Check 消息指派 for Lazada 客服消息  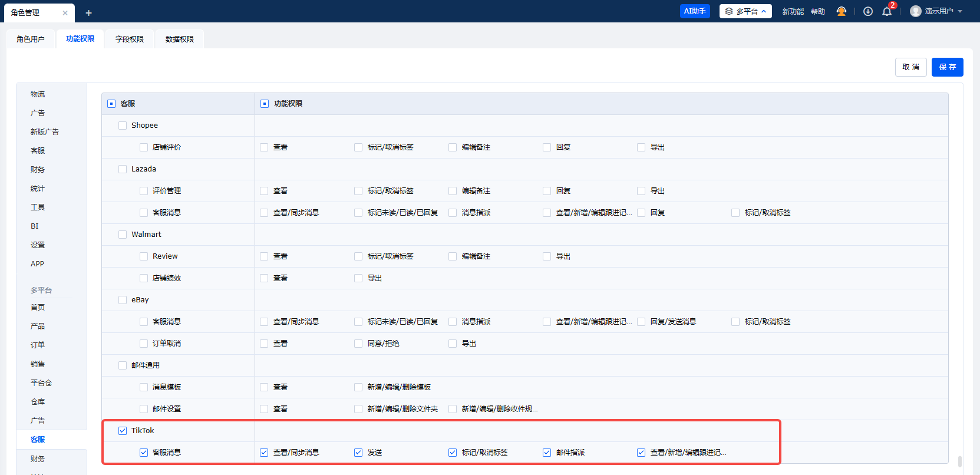453,213
